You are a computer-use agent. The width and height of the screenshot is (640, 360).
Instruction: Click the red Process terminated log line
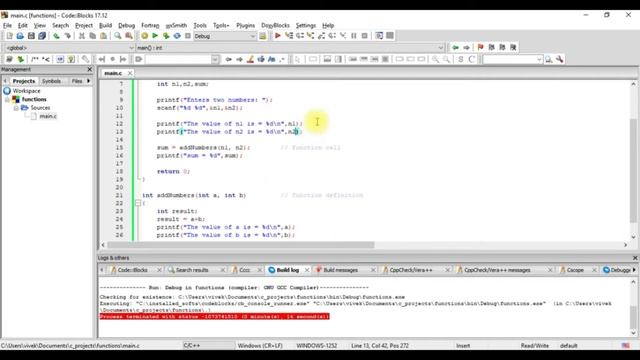[214, 317]
